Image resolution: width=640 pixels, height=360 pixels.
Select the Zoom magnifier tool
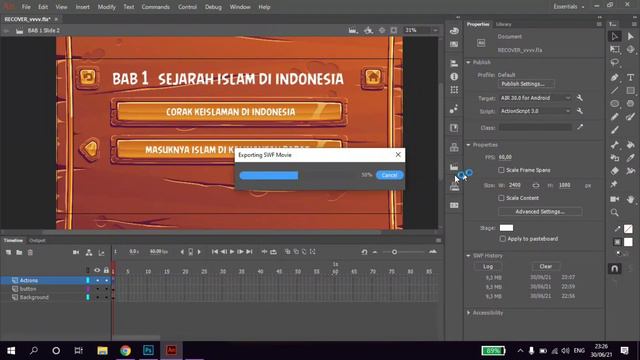(x=615, y=212)
